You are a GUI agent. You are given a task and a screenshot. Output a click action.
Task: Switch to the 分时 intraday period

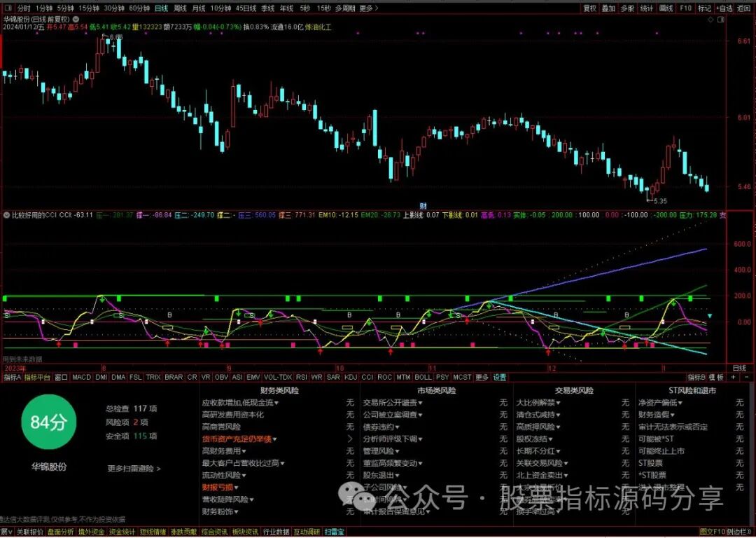pos(24,8)
